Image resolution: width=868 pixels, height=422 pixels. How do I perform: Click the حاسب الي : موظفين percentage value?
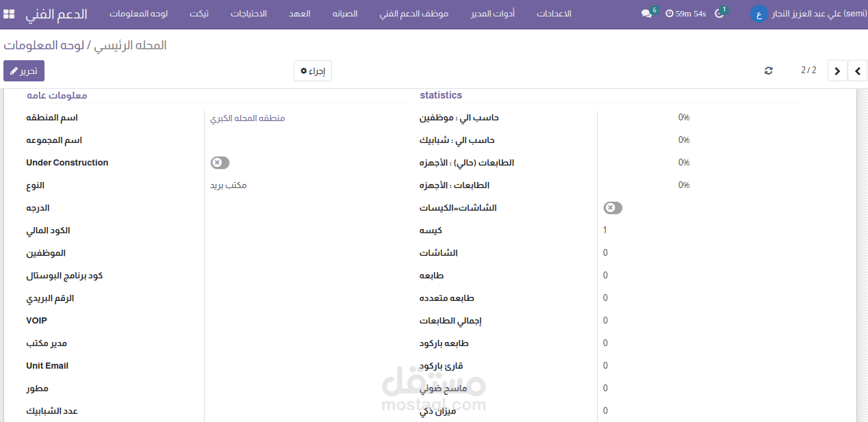pos(684,118)
